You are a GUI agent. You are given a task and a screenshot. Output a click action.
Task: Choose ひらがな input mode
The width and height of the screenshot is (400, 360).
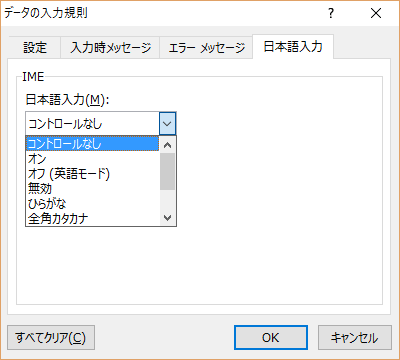[92, 203]
